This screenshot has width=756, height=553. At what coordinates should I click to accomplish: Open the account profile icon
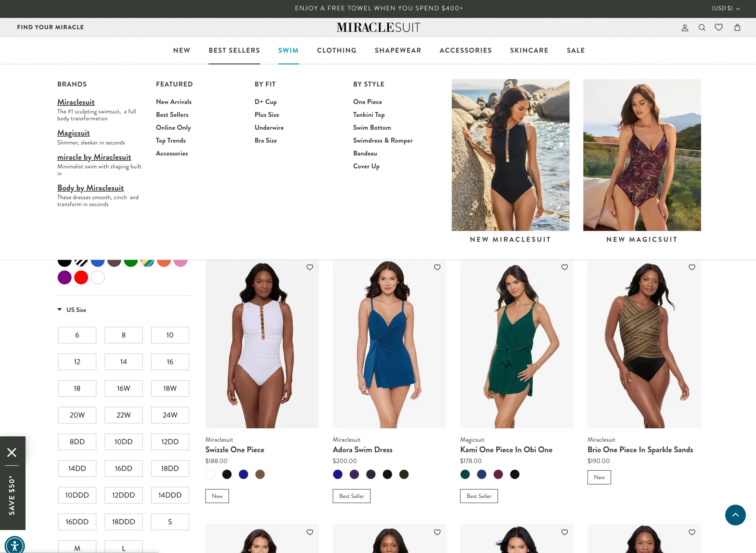pyautogui.click(x=685, y=27)
